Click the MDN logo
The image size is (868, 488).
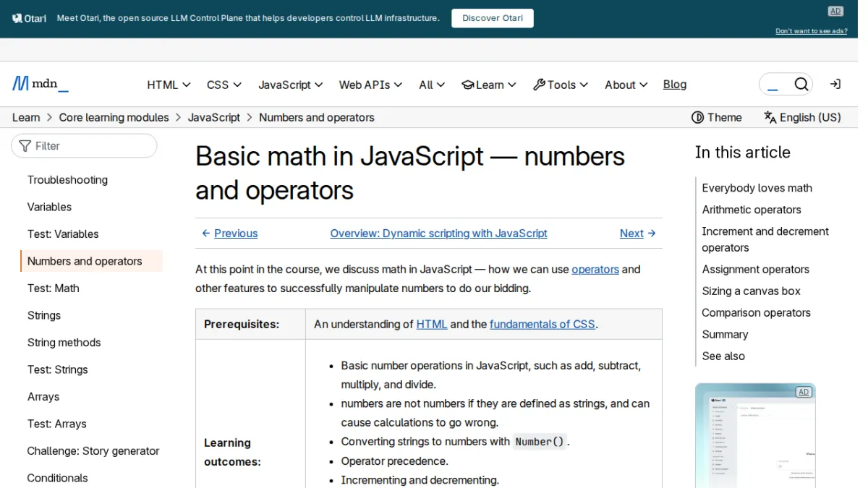click(x=41, y=84)
